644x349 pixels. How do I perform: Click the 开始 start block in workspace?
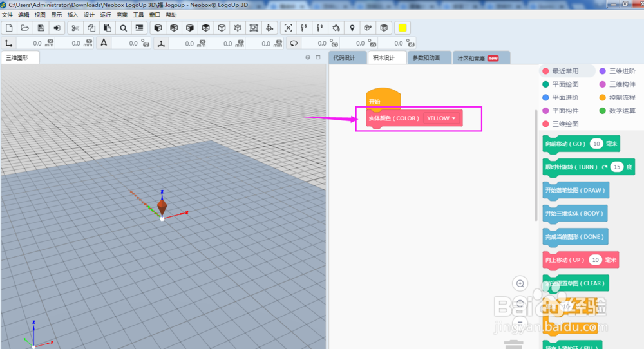click(383, 99)
